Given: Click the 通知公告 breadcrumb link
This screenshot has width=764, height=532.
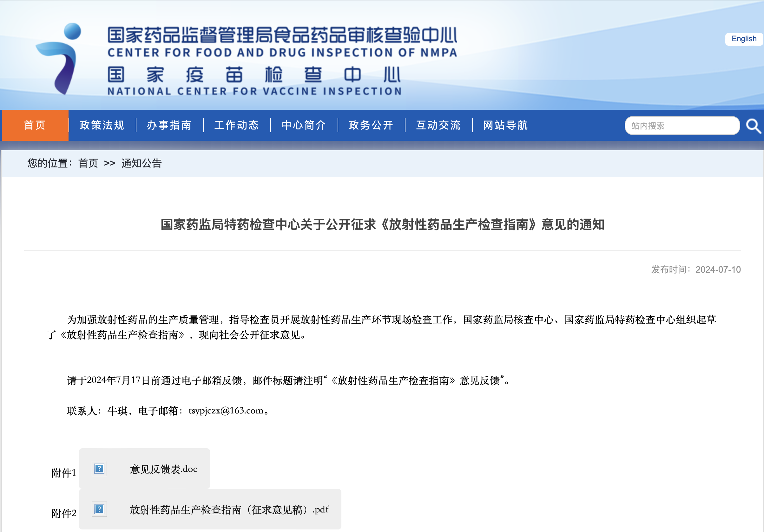Looking at the screenshot, I should (x=142, y=163).
